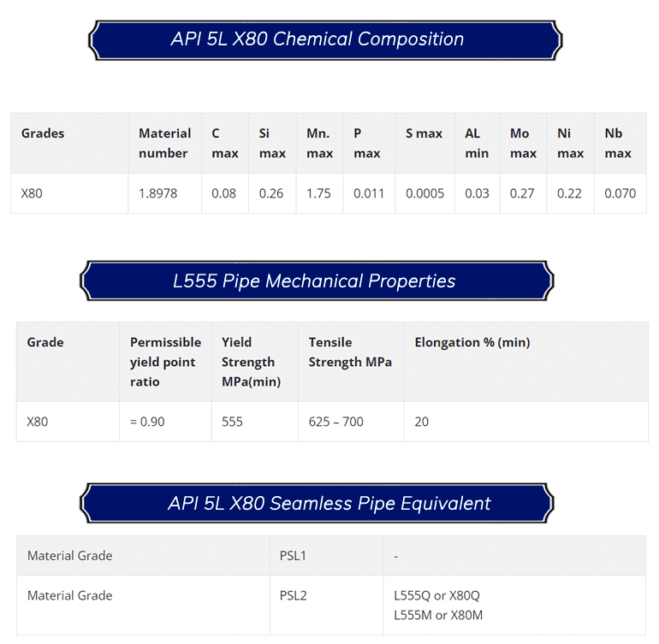
Task: Click the C max value 0.08
Action: [x=225, y=193]
